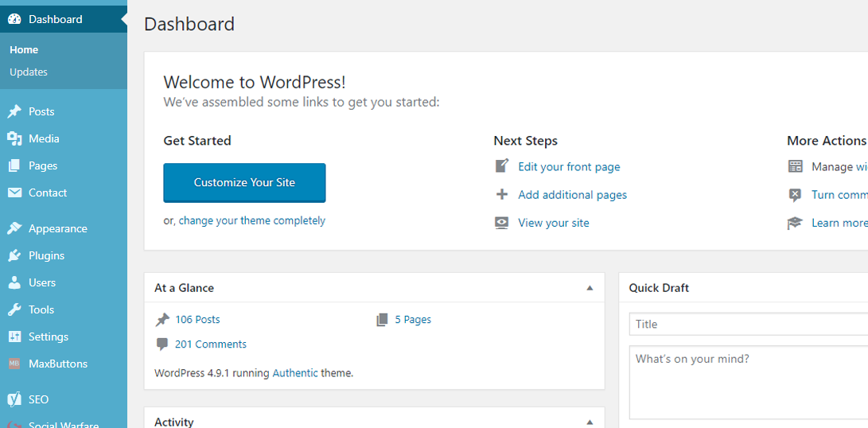The width and height of the screenshot is (868, 428).
Task: Open the MaxButtons menu
Action: [64, 364]
